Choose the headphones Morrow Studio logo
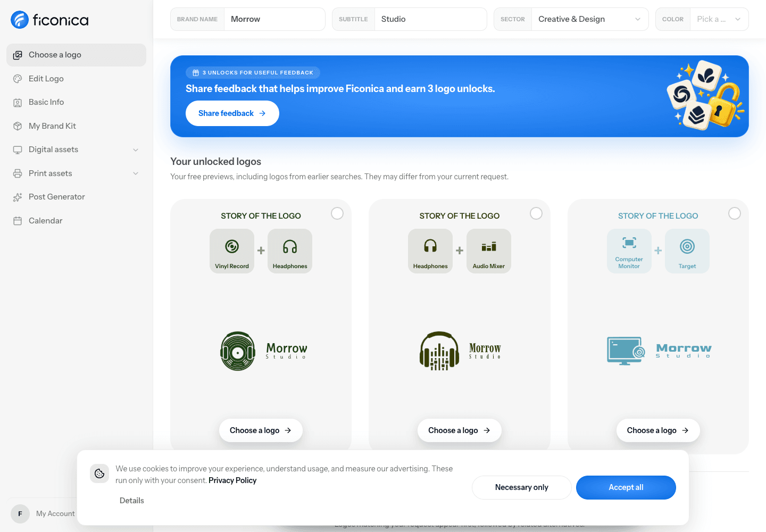766x532 pixels. 460,430
